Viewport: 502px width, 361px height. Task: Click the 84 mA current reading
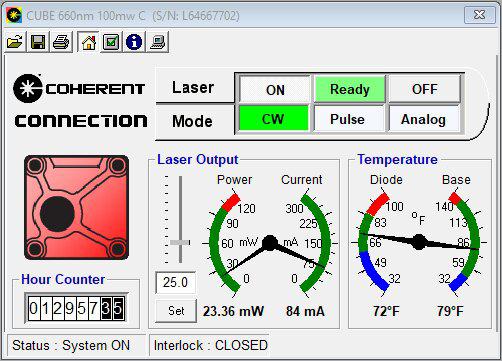point(305,311)
